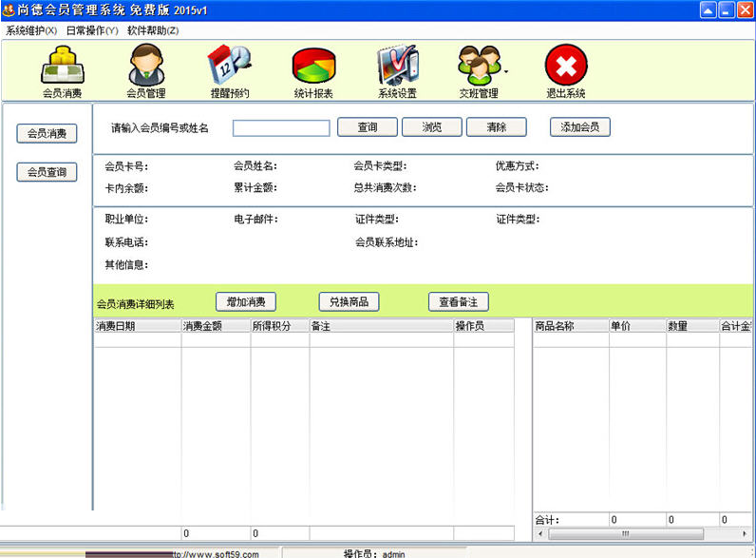Image resolution: width=756 pixels, height=558 pixels.
Task: Click the 查询 button
Action: (368, 127)
